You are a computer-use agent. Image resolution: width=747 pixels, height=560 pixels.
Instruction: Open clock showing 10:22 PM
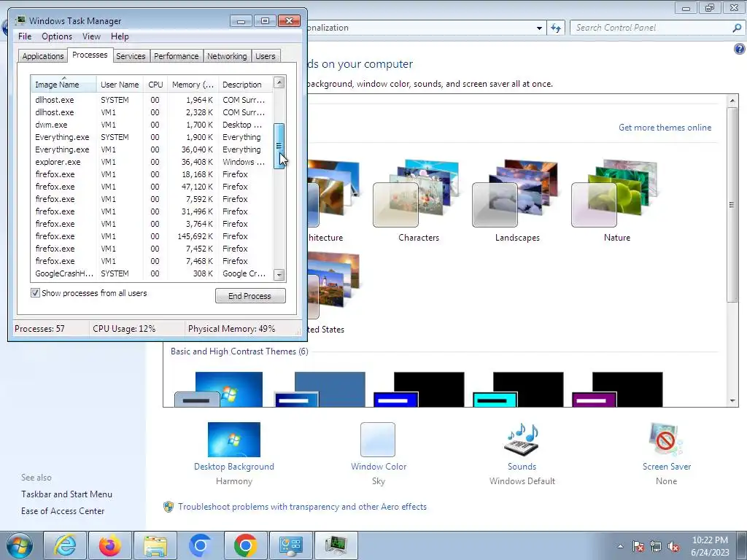(710, 546)
